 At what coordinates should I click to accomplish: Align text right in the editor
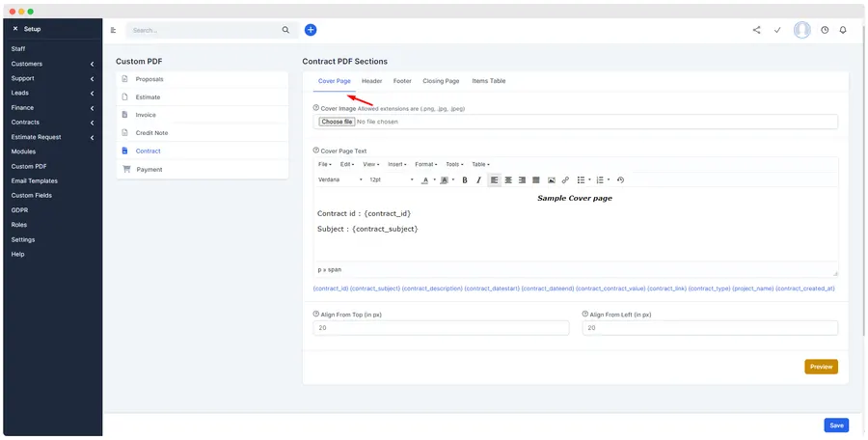(x=522, y=180)
